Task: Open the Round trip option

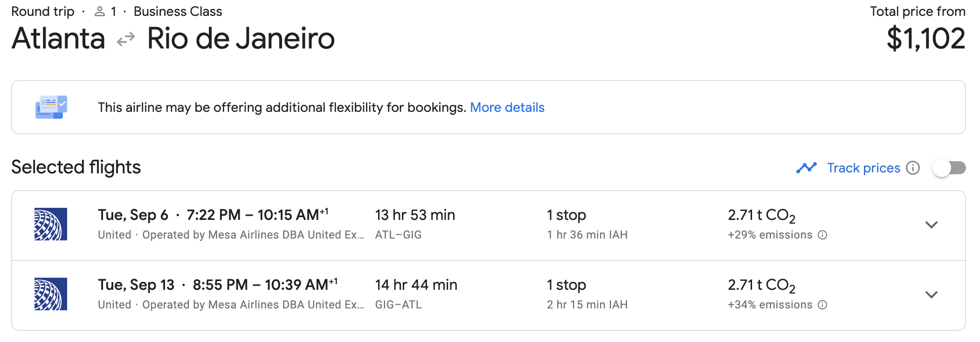Action: click(43, 11)
